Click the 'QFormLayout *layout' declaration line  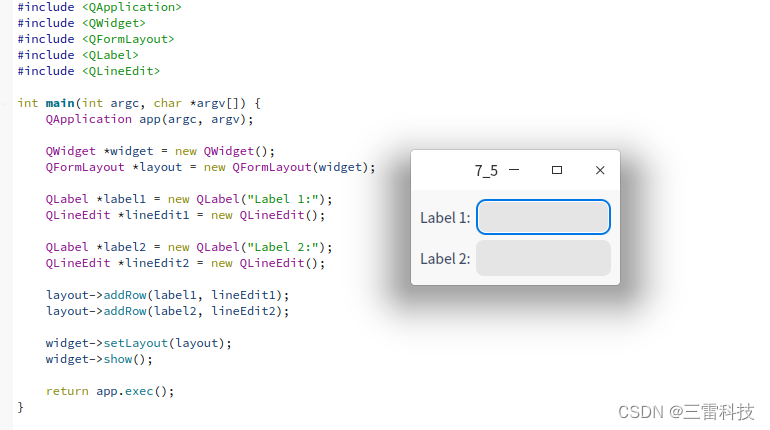pyautogui.click(x=211, y=167)
